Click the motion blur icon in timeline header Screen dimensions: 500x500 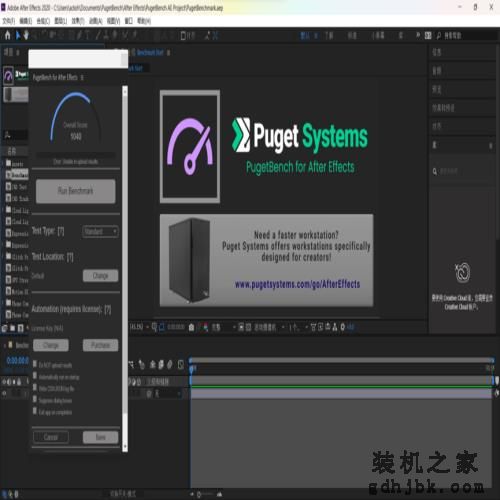[170, 365]
